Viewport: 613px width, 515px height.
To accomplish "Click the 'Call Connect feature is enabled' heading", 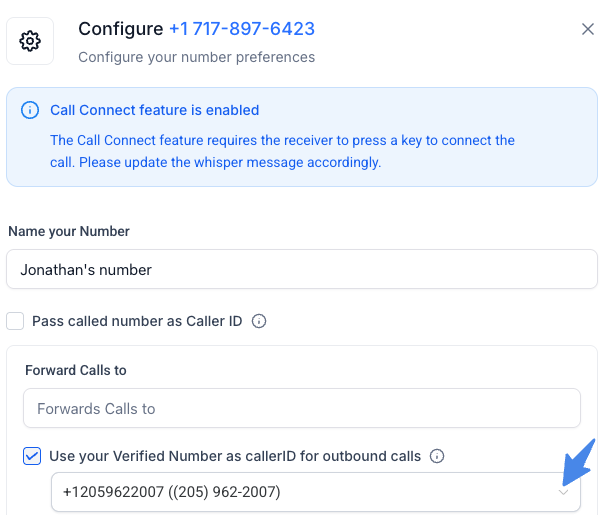I will 154,110.
